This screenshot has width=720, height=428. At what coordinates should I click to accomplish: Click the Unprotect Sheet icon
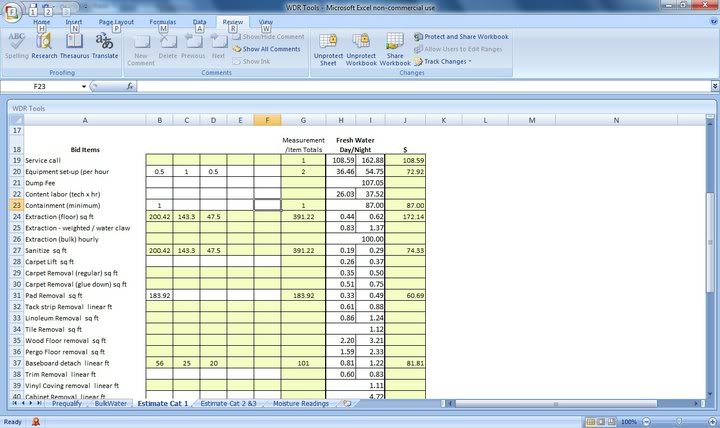pyautogui.click(x=327, y=47)
